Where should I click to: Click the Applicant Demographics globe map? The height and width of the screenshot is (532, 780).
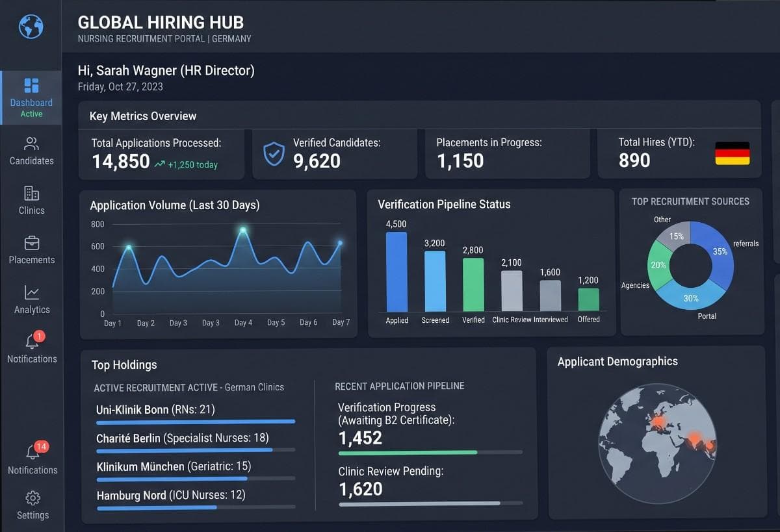coord(658,443)
